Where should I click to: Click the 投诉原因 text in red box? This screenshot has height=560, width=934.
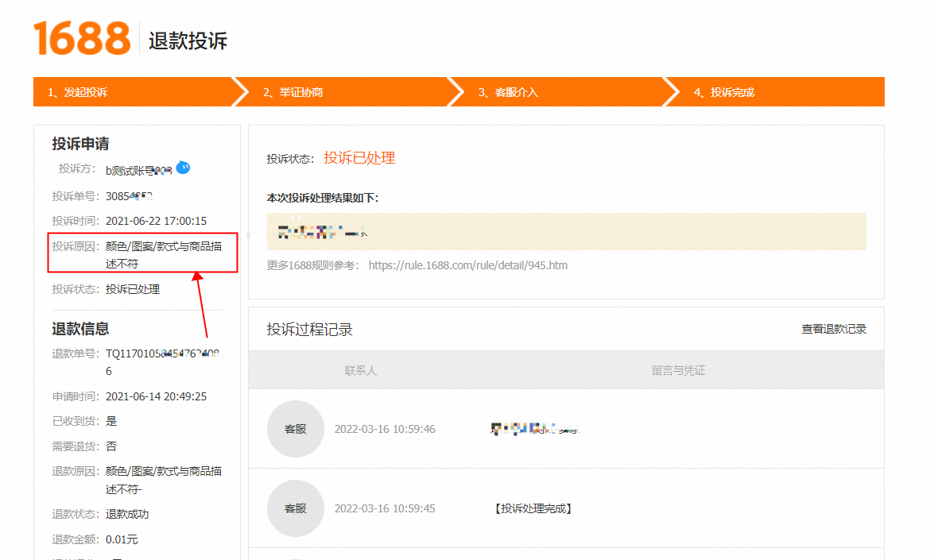[x=163, y=254]
